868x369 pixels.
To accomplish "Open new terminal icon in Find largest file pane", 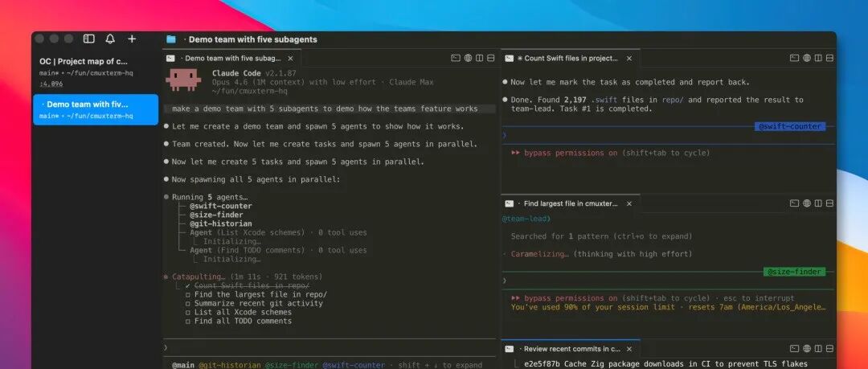I will pyautogui.click(x=794, y=203).
